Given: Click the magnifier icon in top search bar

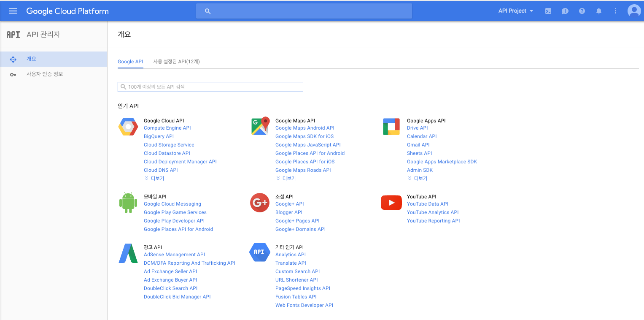Looking at the screenshot, I should pyautogui.click(x=207, y=11).
